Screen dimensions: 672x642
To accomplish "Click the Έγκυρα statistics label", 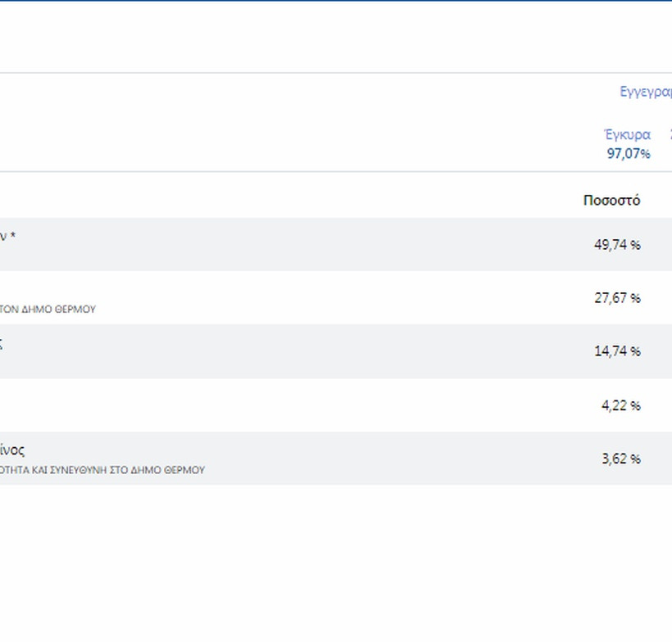I will (627, 135).
